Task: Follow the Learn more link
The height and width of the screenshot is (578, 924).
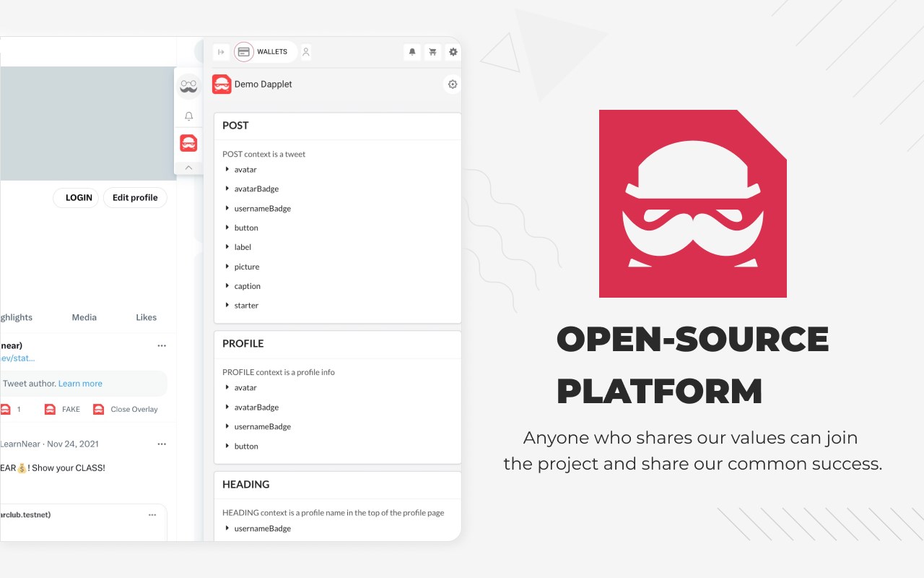Action: 80,384
